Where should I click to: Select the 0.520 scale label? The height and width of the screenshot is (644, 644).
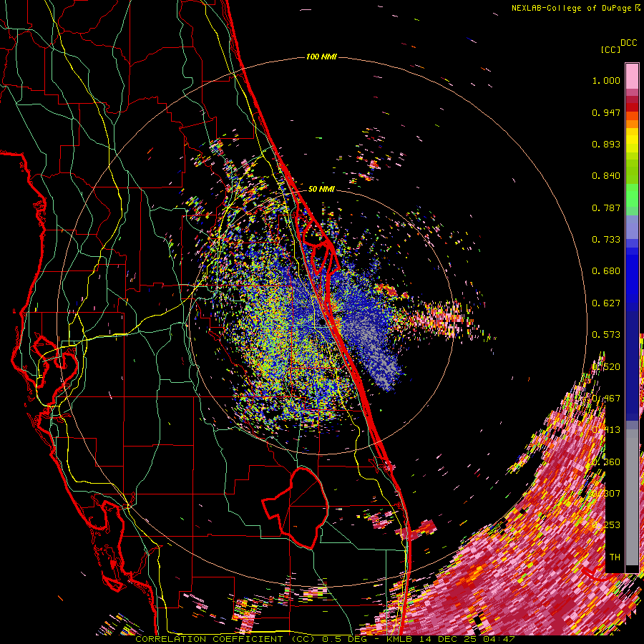coord(606,367)
